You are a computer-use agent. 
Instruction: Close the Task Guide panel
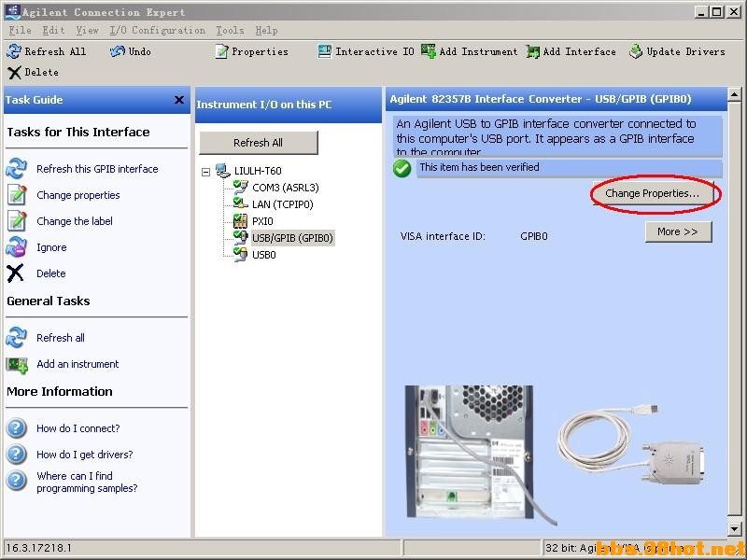point(179,100)
